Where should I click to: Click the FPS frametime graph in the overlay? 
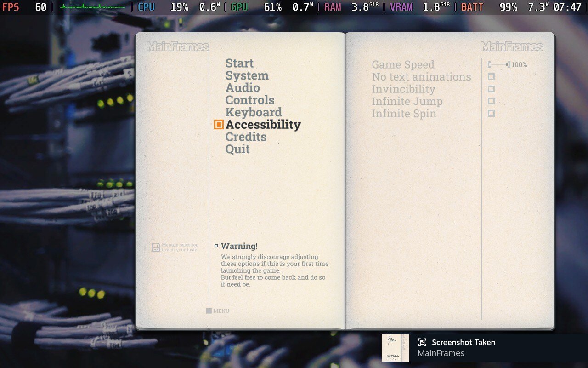92,7
